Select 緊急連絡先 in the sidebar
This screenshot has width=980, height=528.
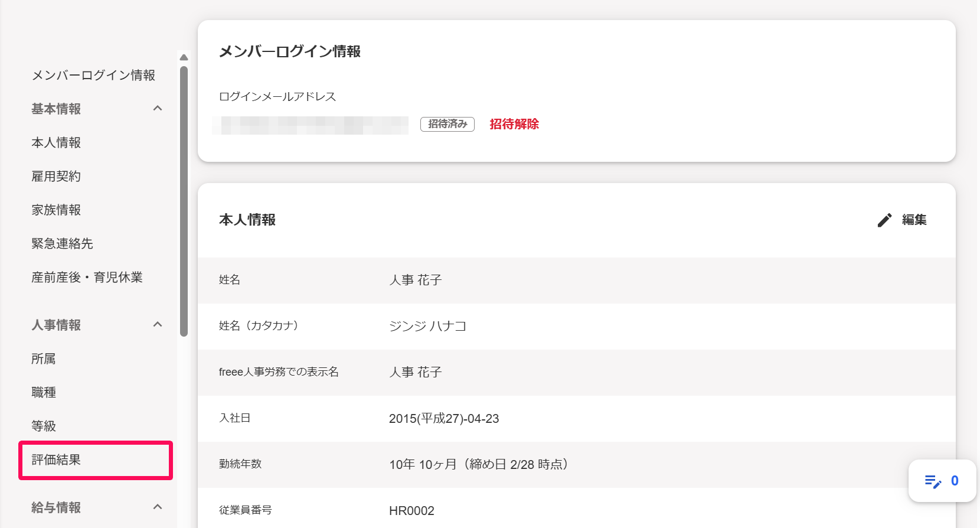tap(62, 243)
